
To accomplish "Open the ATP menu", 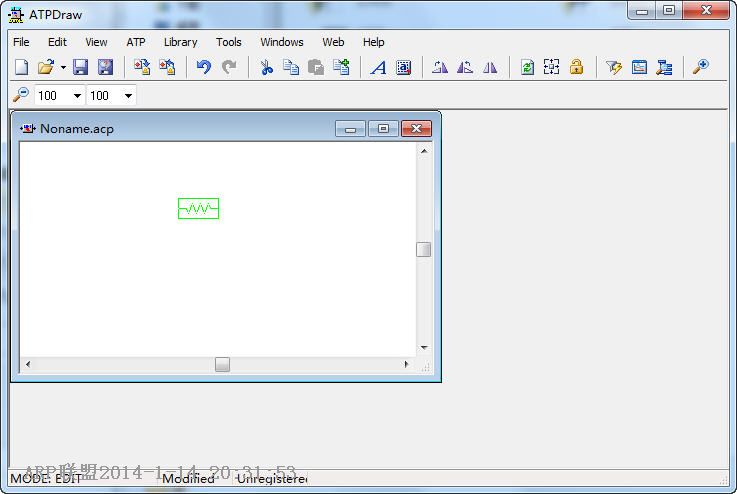I will 136,42.
